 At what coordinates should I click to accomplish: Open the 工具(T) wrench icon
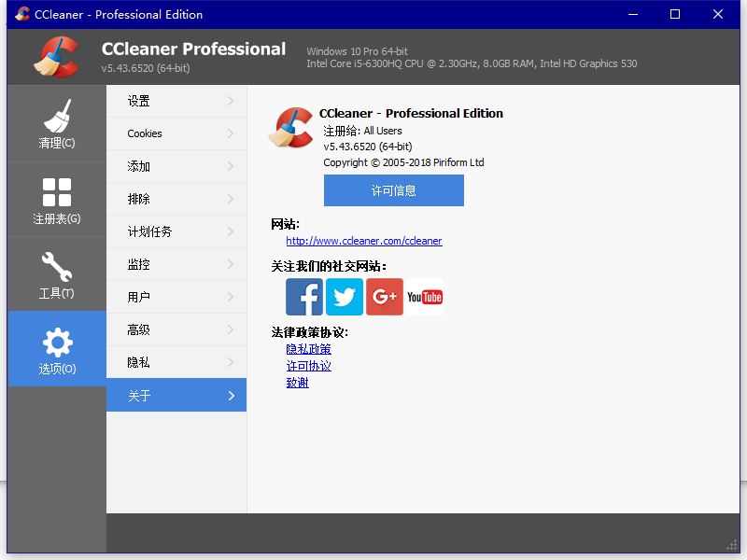[x=57, y=267]
